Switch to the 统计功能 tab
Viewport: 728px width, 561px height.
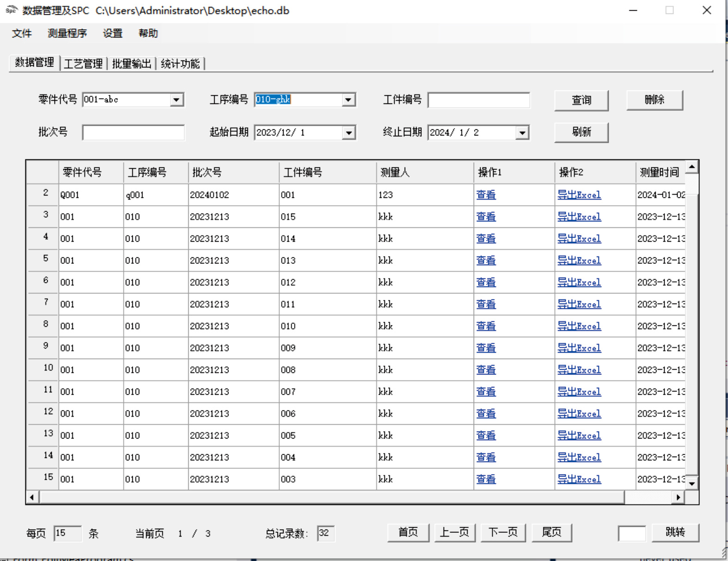[180, 64]
